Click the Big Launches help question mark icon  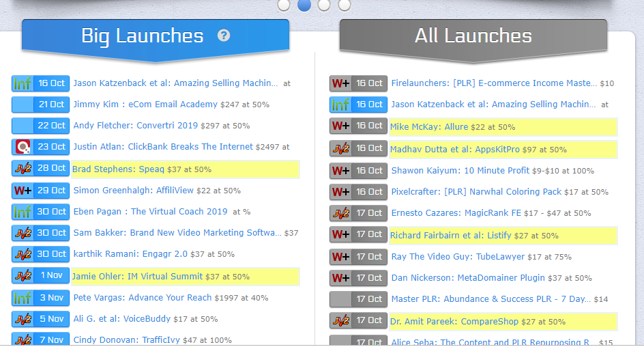point(224,36)
